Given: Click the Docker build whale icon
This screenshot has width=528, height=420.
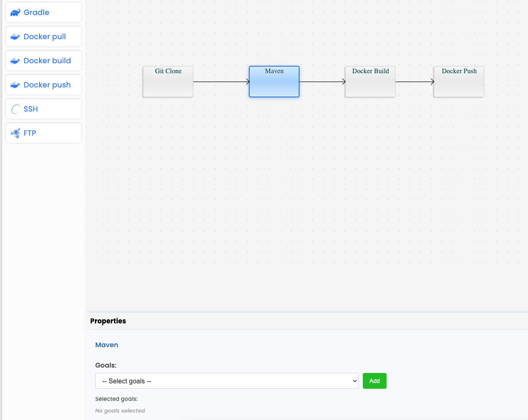Looking at the screenshot, I should tap(15, 60).
